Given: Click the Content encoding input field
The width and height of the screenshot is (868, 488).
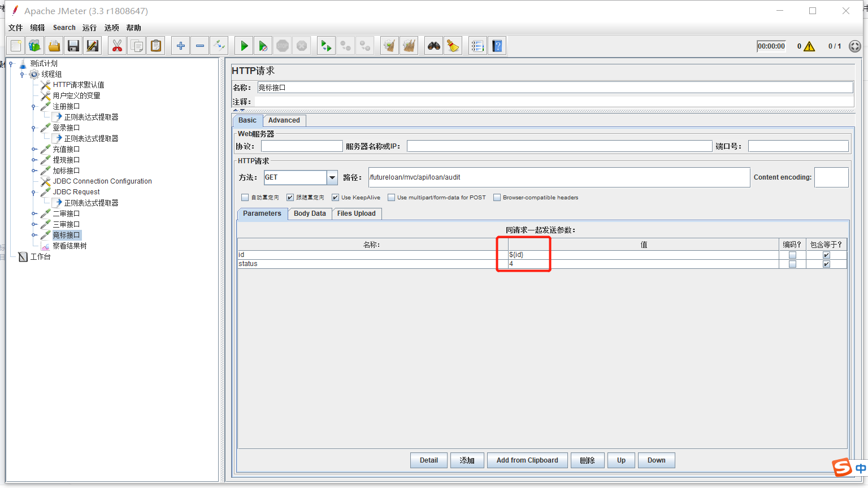Looking at the screenshot, I should coord(831,177).
